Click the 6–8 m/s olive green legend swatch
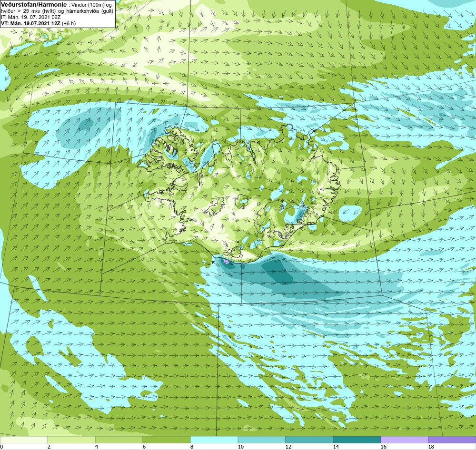476x450 pixels. [x=166, y=440]
